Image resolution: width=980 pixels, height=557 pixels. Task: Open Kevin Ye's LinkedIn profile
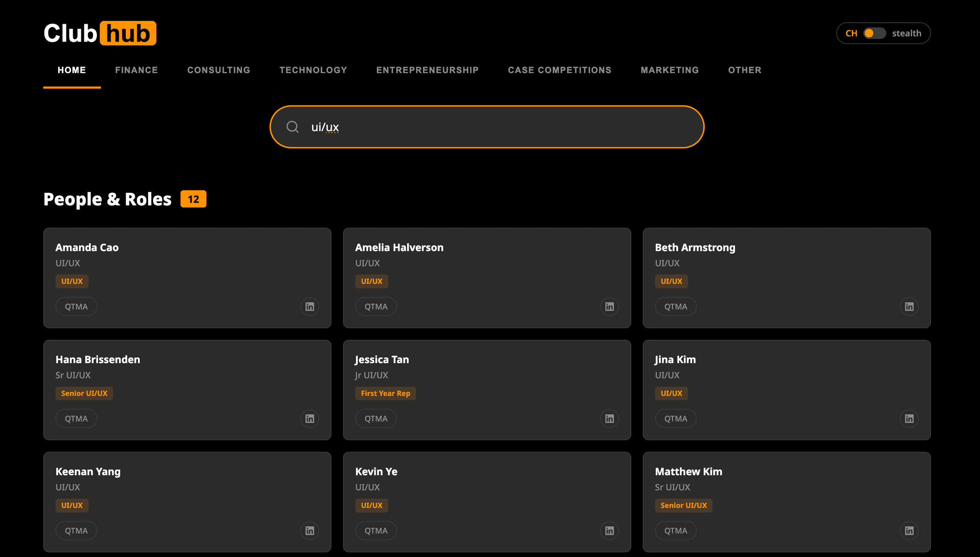(x=609, y=530)
